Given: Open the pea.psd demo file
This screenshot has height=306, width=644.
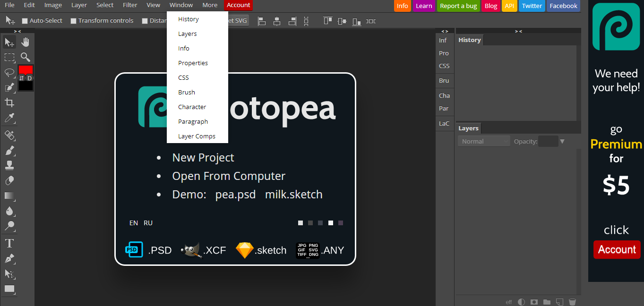Looking at the screenshot, I should (x=235, y=195).
